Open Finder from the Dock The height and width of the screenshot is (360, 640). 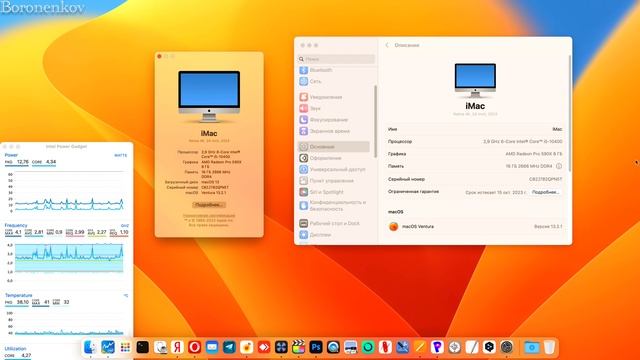coord(90,347)
